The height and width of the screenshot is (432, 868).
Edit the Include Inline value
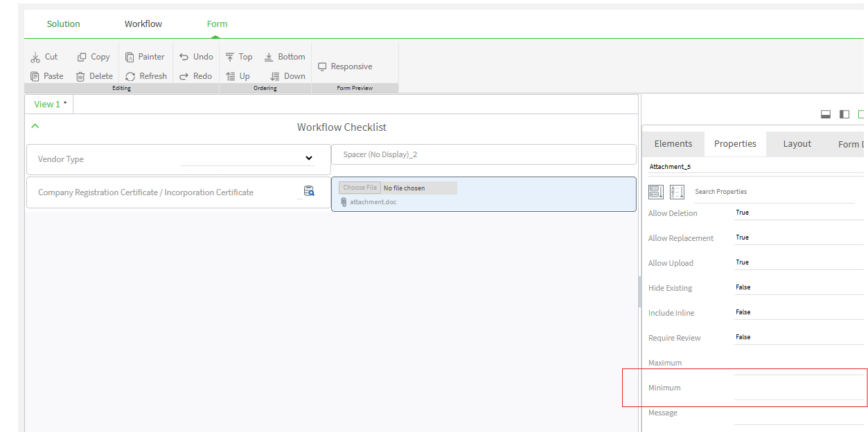pos(799,312)
